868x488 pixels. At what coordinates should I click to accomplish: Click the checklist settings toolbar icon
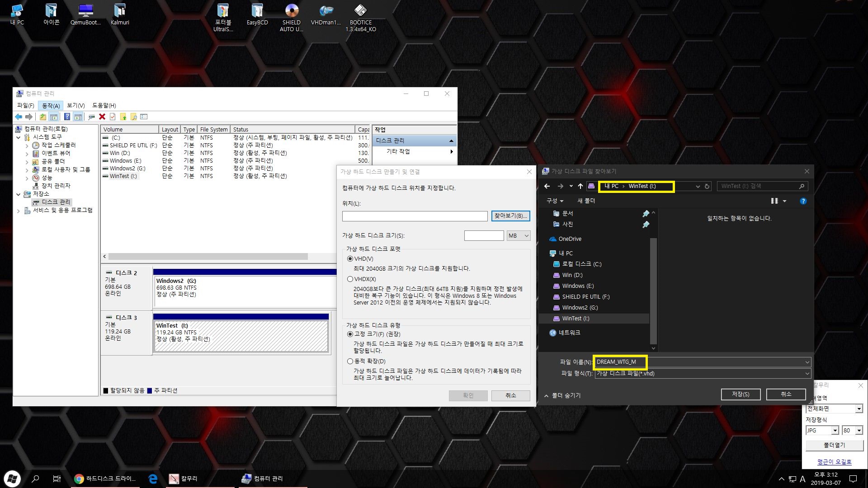click(x=144, y=117)
